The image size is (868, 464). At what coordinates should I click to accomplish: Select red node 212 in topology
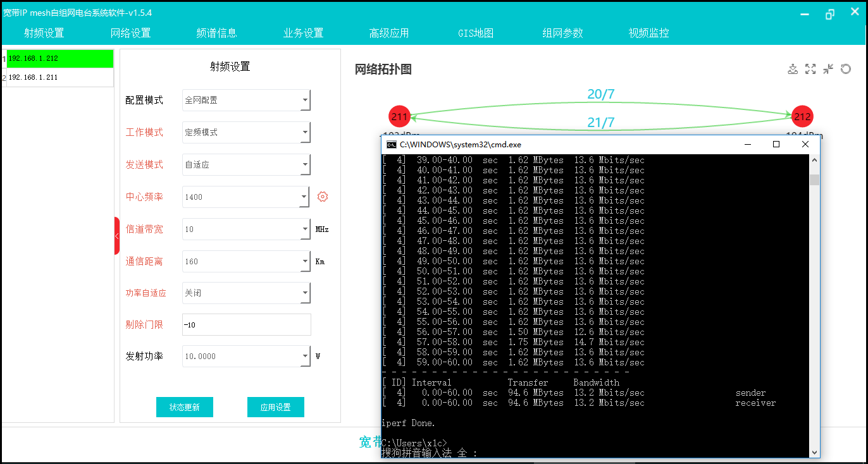click(802, 116)
